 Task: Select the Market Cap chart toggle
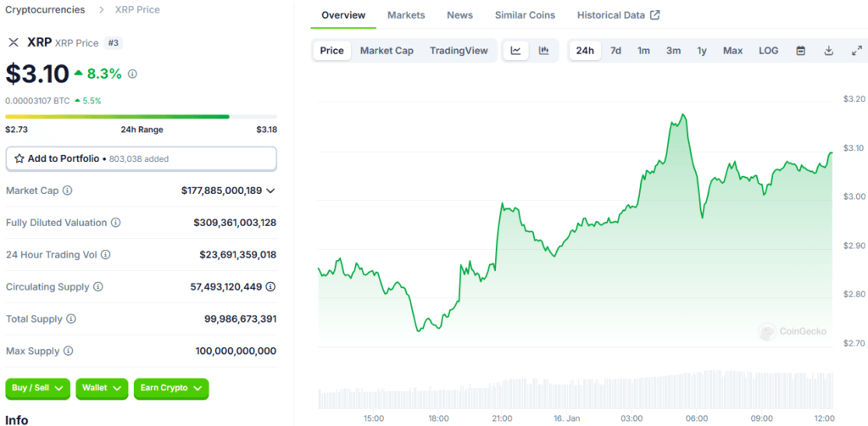387,51
